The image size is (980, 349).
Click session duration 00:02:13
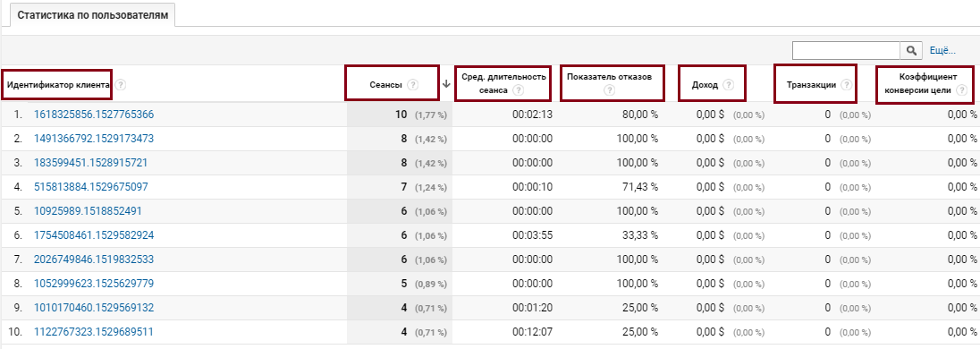(532, 115)
